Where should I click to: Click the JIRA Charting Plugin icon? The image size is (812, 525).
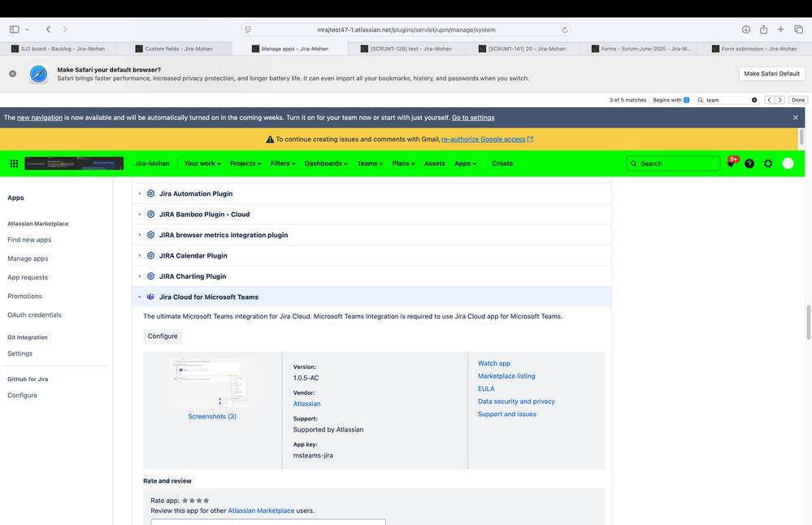[x=150, y=276]
